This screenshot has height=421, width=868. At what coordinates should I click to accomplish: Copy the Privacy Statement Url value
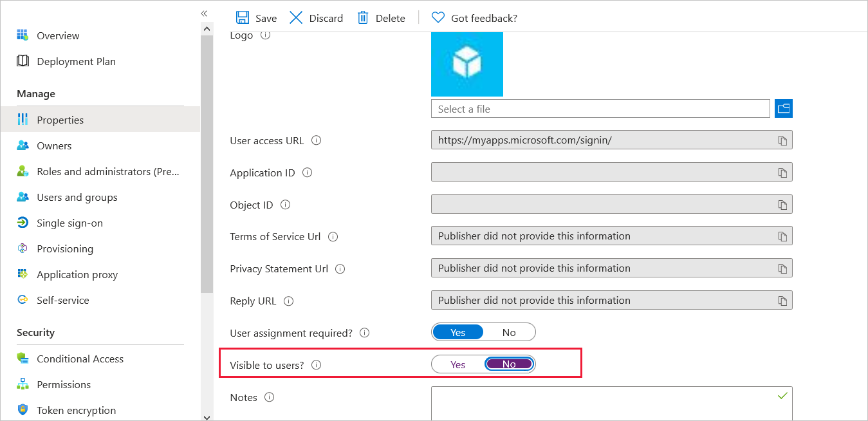pos(782,268)
